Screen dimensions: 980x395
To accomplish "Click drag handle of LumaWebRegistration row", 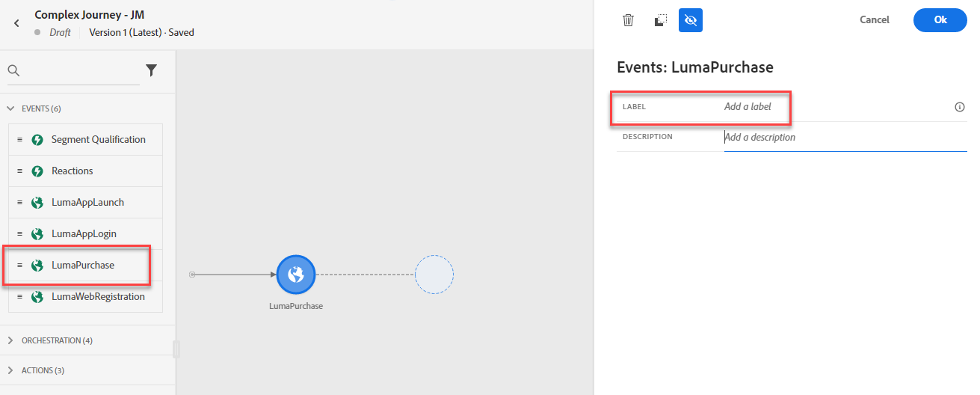I will (19, 297).
